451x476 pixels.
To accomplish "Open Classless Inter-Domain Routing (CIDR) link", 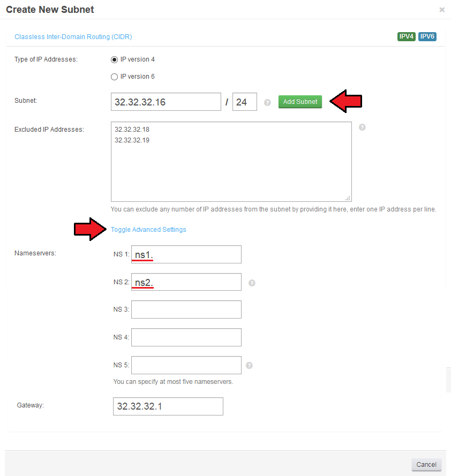I will tap(73, 37).
